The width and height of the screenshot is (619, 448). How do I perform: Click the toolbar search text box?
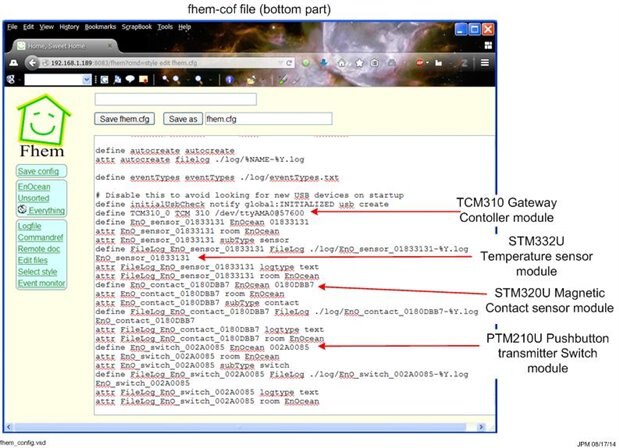[53, 80]
